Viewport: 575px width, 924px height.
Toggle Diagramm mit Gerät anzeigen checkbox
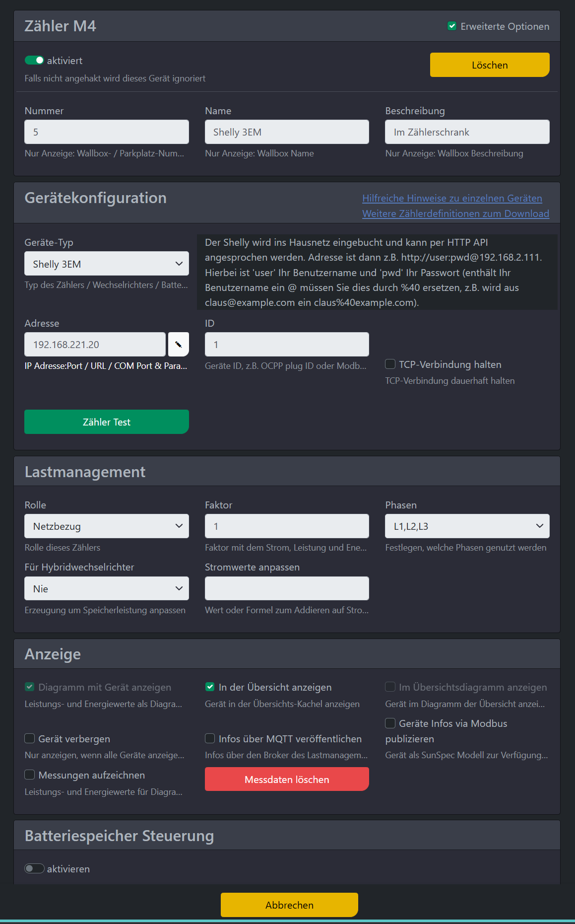coord(30,687)
